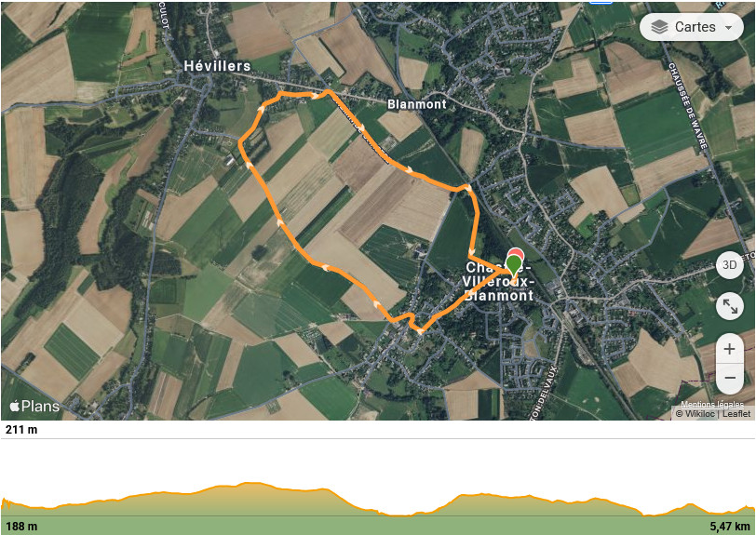Open the Leaflet attribution link
The height and width of the screenshot is (535, 756).
pyautogui.click(x=736, y=413)
